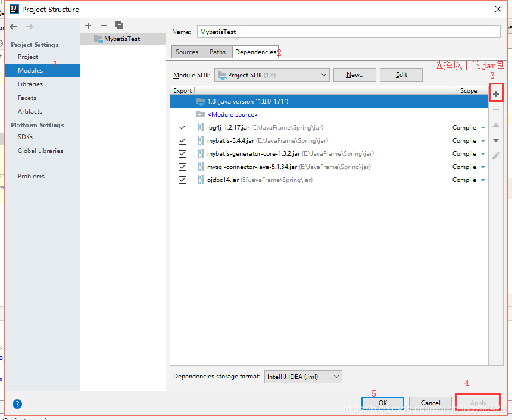Screen dimensions: 512x420
Task: Toggle export for mybatis-generator-core-1.3.2.jar
Action: (182, 153)
